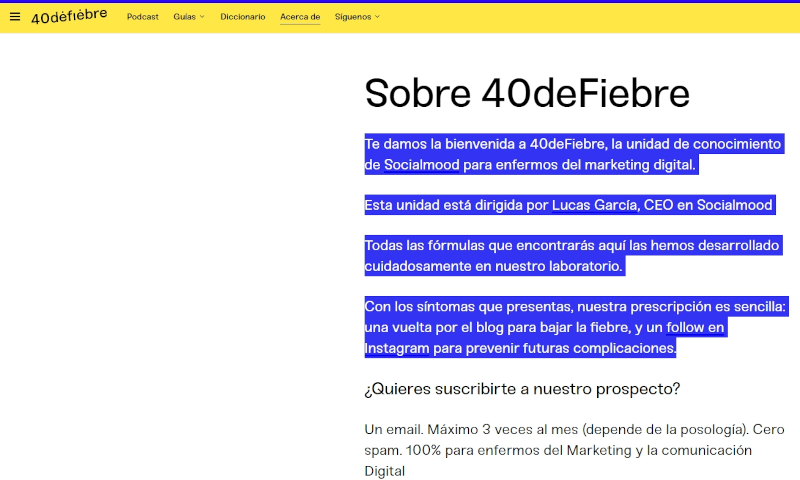Click 'Con los síntomas que presentas' text

click(x=467, y=307)
